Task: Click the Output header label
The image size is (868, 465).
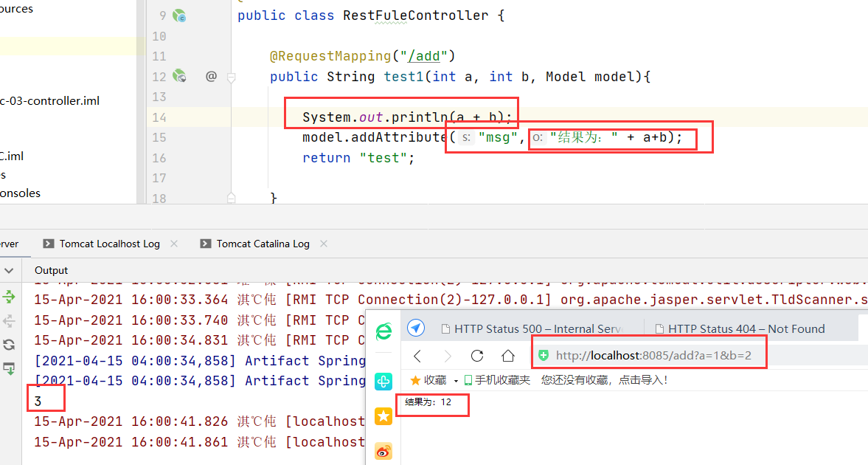Action: (51, 270)
